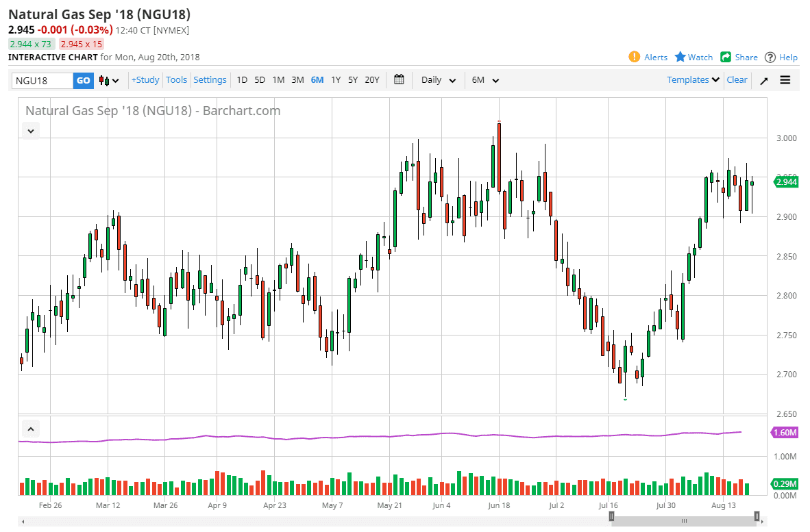Open the hamburger menu icon
The image size is (810, 532).
(785, 80)
